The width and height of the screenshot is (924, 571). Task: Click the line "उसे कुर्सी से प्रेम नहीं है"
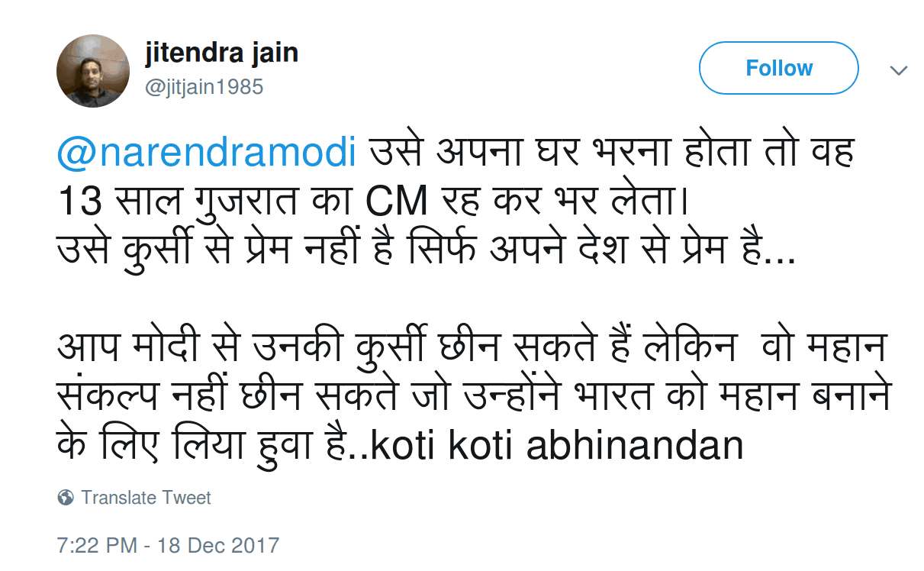(x=259, y=250)
